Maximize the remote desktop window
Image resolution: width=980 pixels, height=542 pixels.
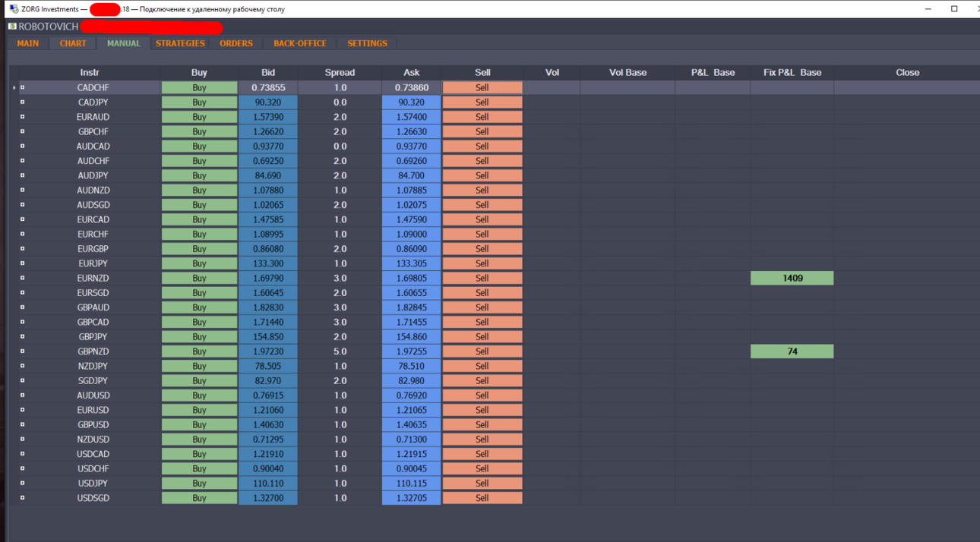tap(955, 9)
